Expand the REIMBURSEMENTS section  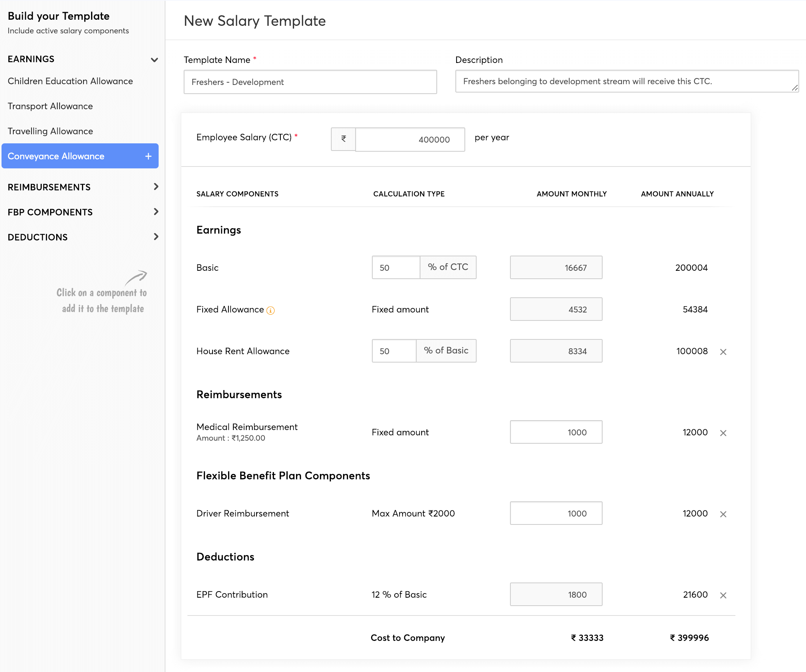(156, 187)
